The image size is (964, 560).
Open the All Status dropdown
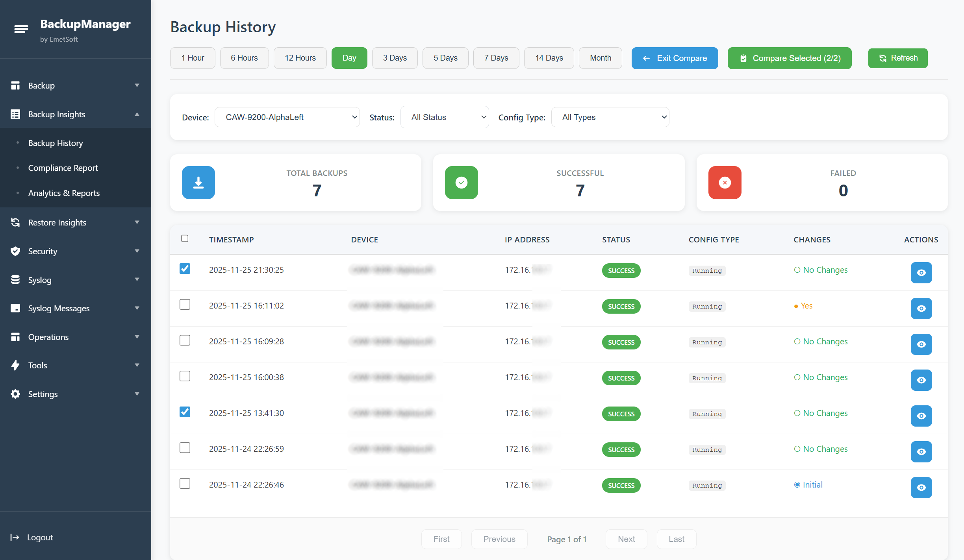445,117
